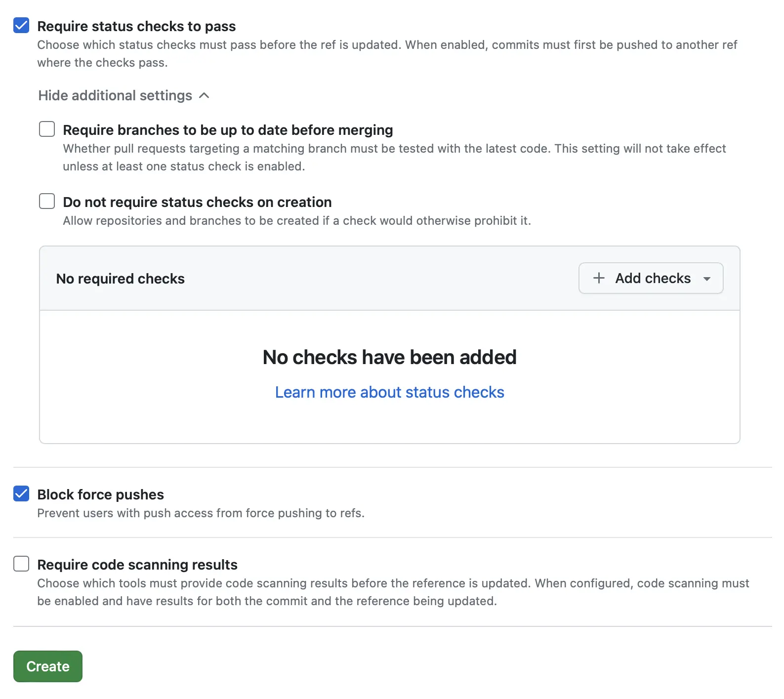Click the plus icon in Add checks
The height and width of the screenshot is (699, 784).
pos(599,278)
